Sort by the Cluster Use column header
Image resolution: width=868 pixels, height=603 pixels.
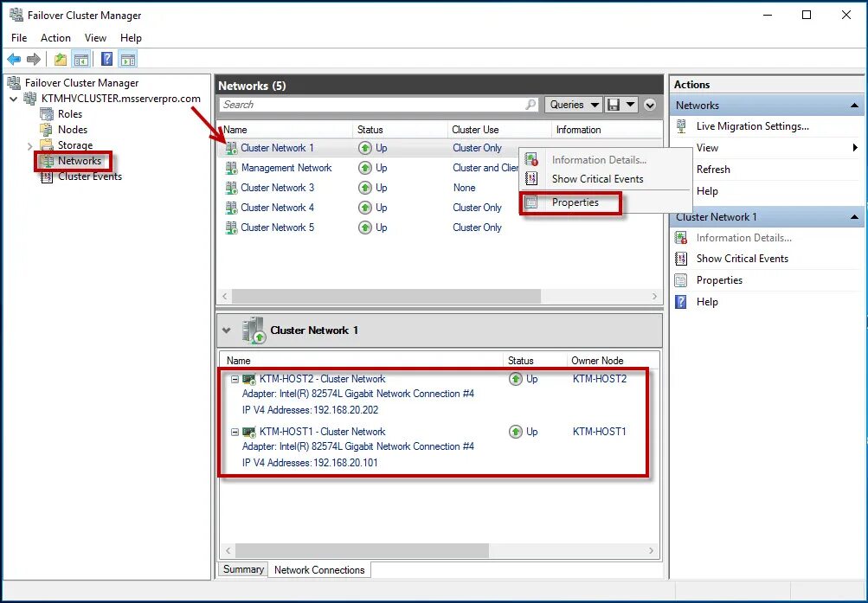pos(499,130)
